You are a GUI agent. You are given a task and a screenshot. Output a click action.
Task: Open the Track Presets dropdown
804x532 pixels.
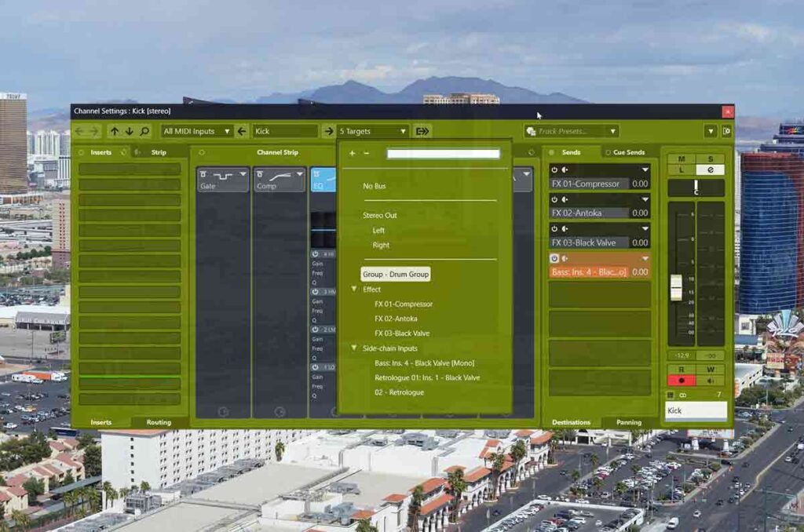point(572,131)
